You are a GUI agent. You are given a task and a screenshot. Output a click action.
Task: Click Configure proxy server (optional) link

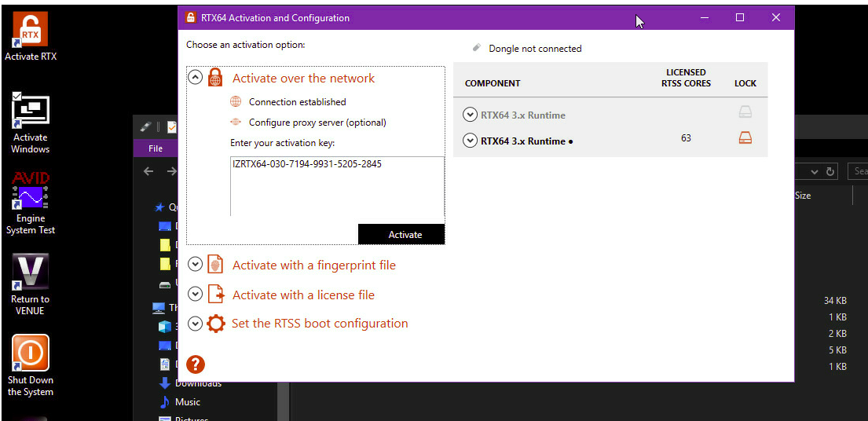point(318,123)
